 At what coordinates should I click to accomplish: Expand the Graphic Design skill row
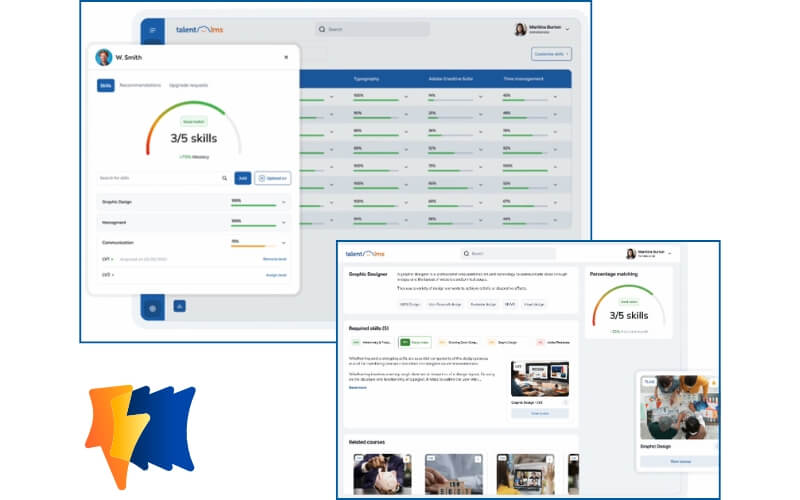point(284,202)
